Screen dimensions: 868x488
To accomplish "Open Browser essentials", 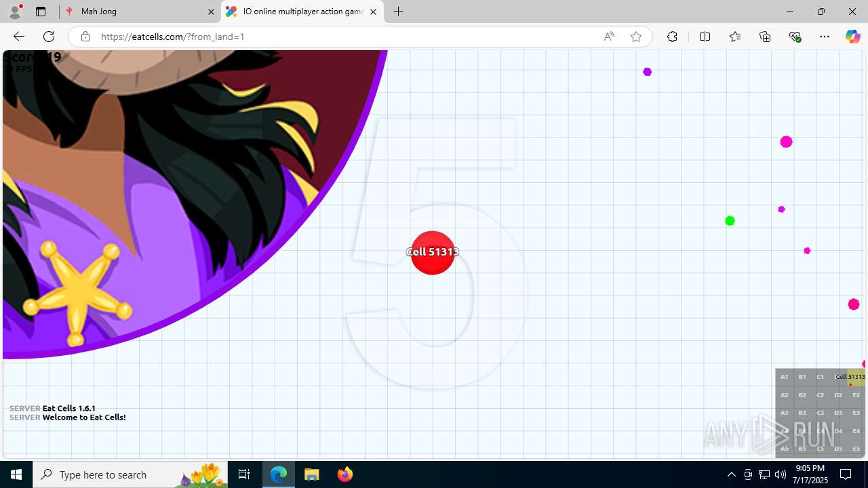I will [x=795, y=37].
